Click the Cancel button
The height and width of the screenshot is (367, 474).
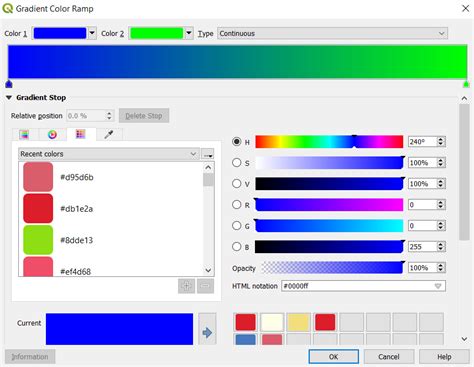[389, 357]
